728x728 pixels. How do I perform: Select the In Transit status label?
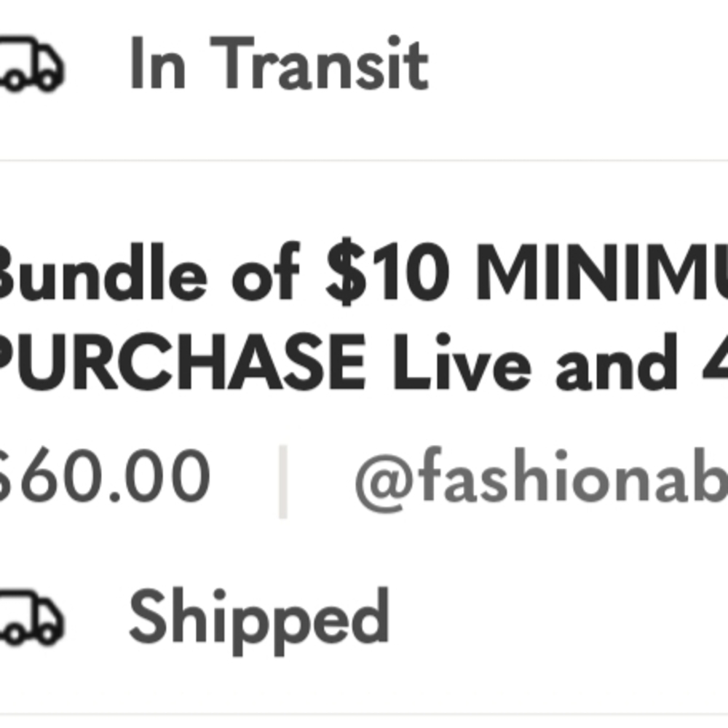278,66
